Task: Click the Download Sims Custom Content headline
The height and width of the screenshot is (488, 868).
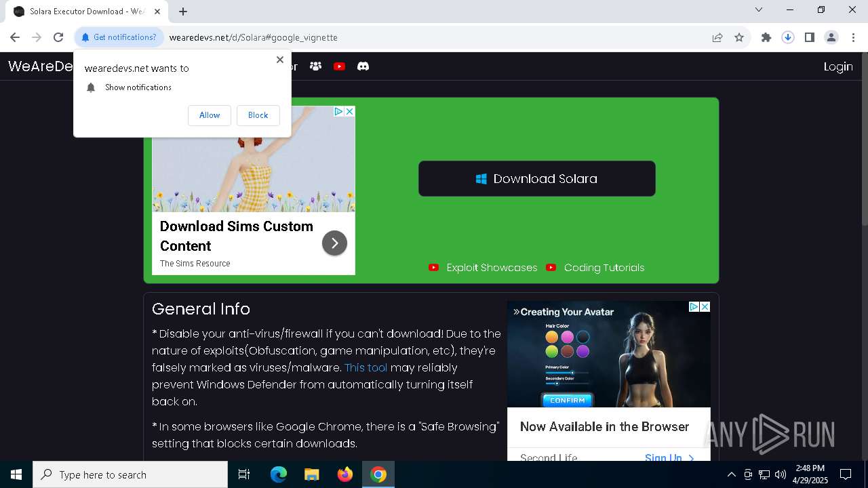Action: point(237,236)
